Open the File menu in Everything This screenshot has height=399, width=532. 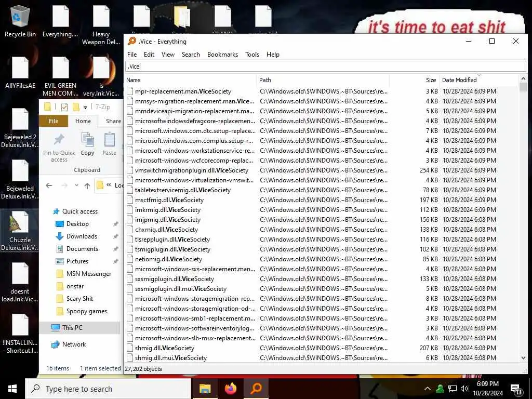(132, 54)
